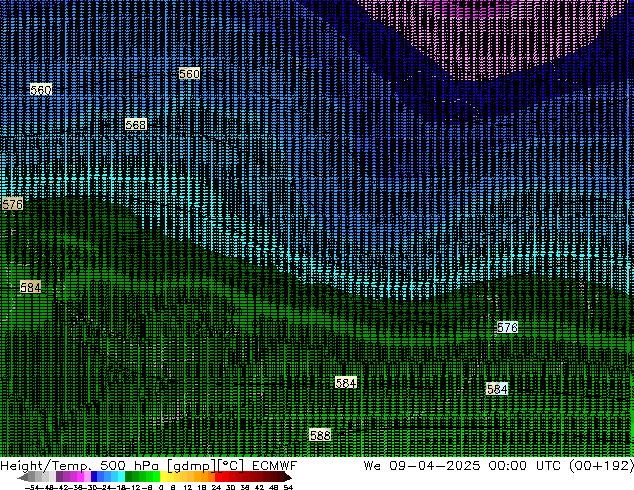Click the 560 label with the tan background
634x490 pixels.
point(189,74)
